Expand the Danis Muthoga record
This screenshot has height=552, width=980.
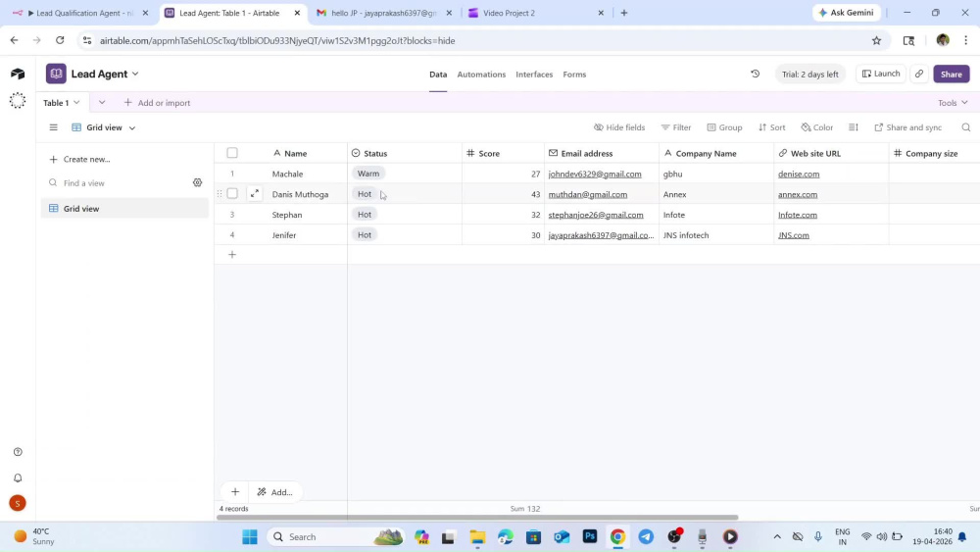point(255,194)
